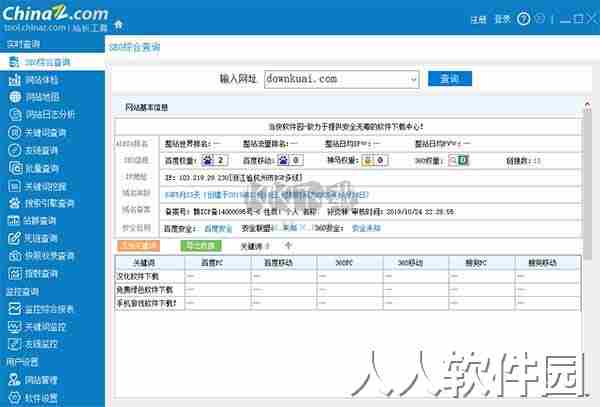Click the home icon beside the logo

tap(119, 24)
